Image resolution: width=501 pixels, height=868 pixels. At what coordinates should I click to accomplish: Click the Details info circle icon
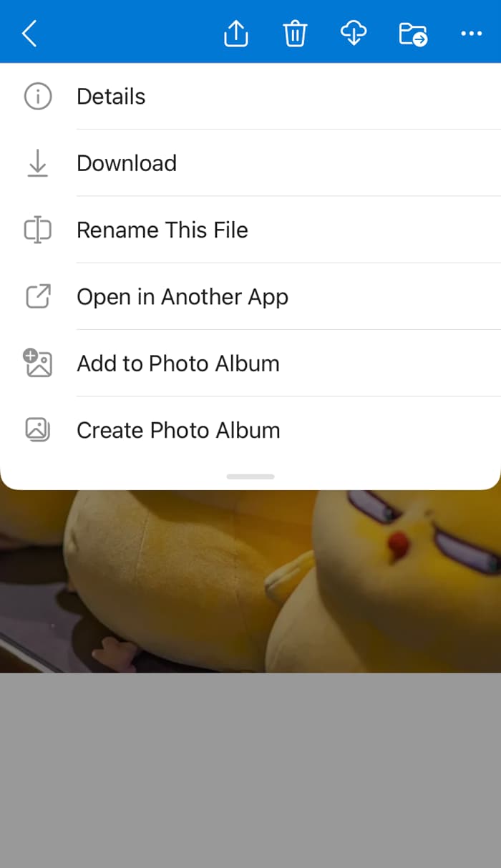point(38,96)
